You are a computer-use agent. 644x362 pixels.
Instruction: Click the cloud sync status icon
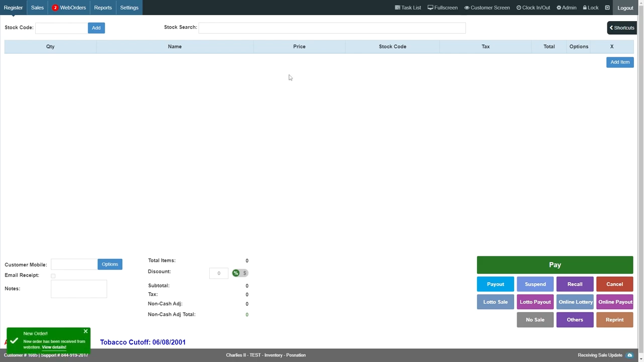tap(629, 355)
